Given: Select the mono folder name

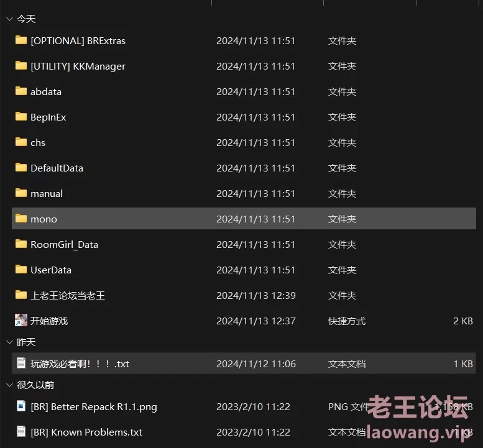Looking at the screenshot, I should point(44,219).
